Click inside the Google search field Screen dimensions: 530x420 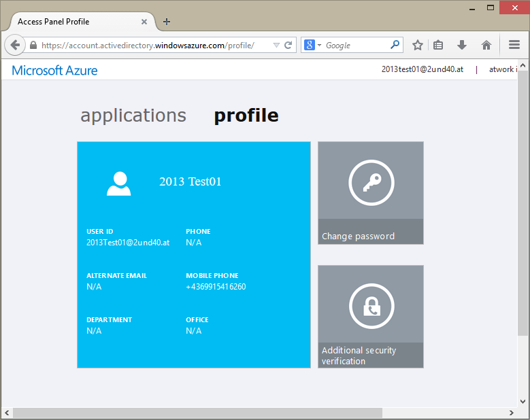click(354, 45)
